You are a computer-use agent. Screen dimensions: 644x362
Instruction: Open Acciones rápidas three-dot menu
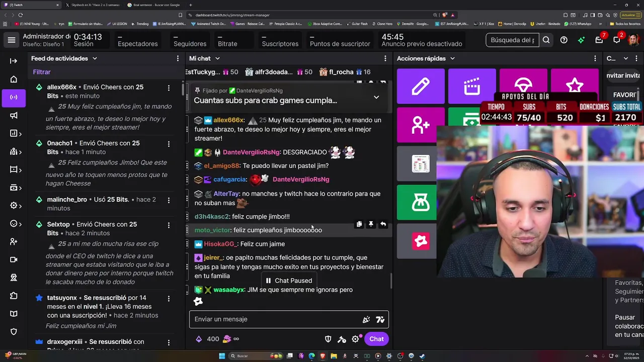594,59
